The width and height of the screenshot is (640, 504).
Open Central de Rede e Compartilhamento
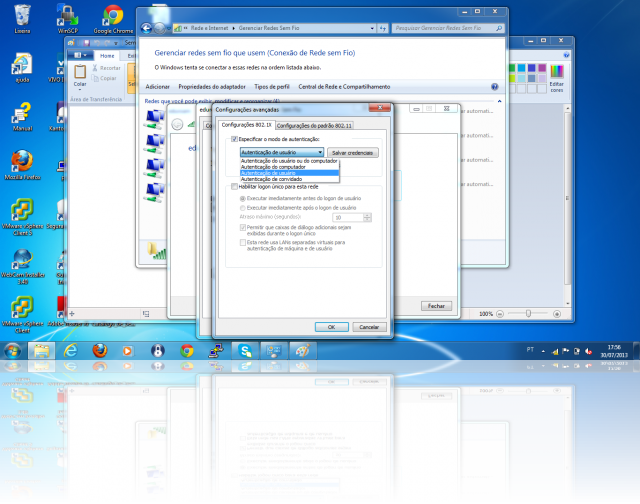(x=344, y=87)
